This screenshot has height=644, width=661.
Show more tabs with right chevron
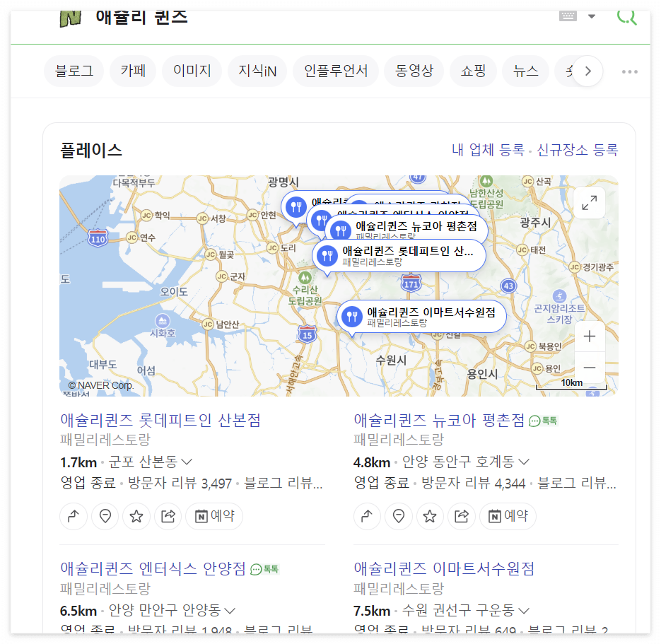[587, 71]
